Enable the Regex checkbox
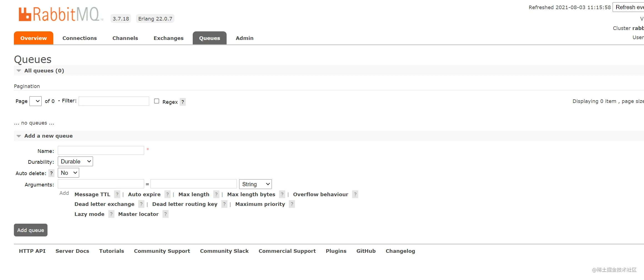The image size is (644, 280). pos(157,101)
